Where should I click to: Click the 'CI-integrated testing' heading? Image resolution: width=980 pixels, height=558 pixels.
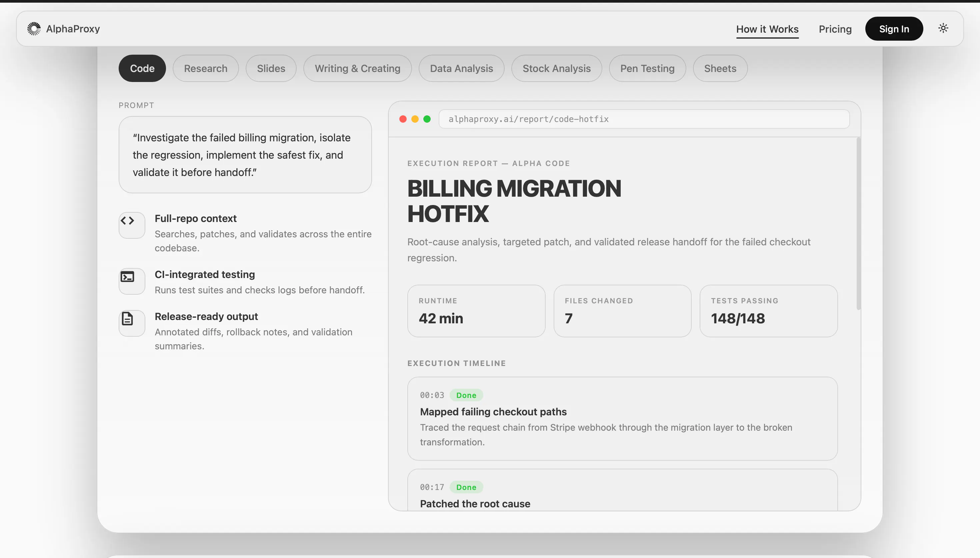pos(205,274)
